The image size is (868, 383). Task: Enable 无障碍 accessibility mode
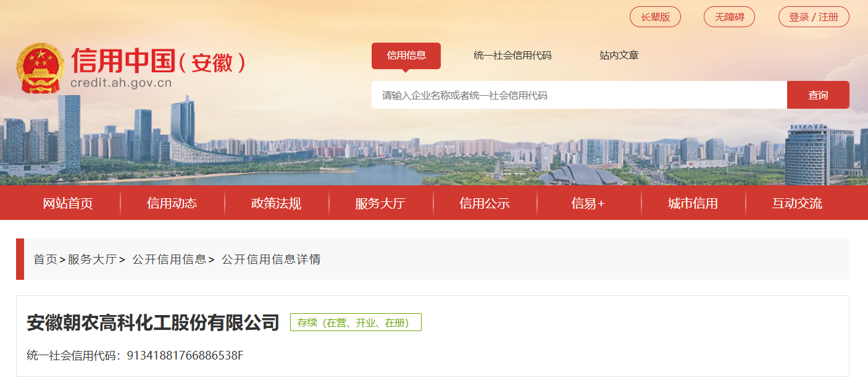730,17
